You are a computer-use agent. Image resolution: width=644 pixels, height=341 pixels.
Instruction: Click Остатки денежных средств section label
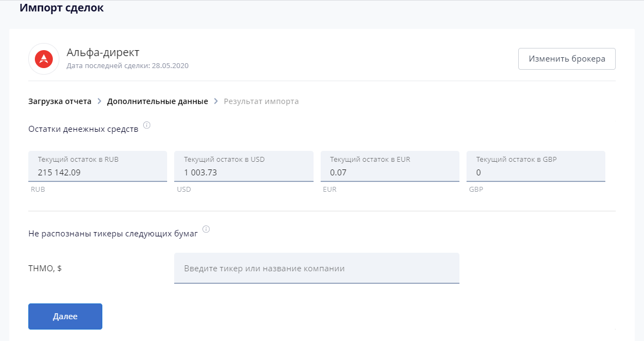click(x=83, y=129)
